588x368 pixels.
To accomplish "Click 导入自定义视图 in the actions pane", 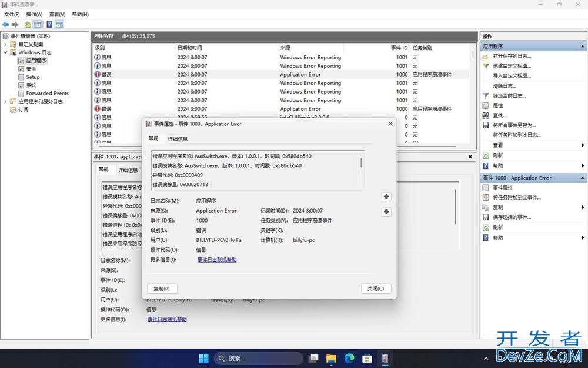I will point(512,75).
